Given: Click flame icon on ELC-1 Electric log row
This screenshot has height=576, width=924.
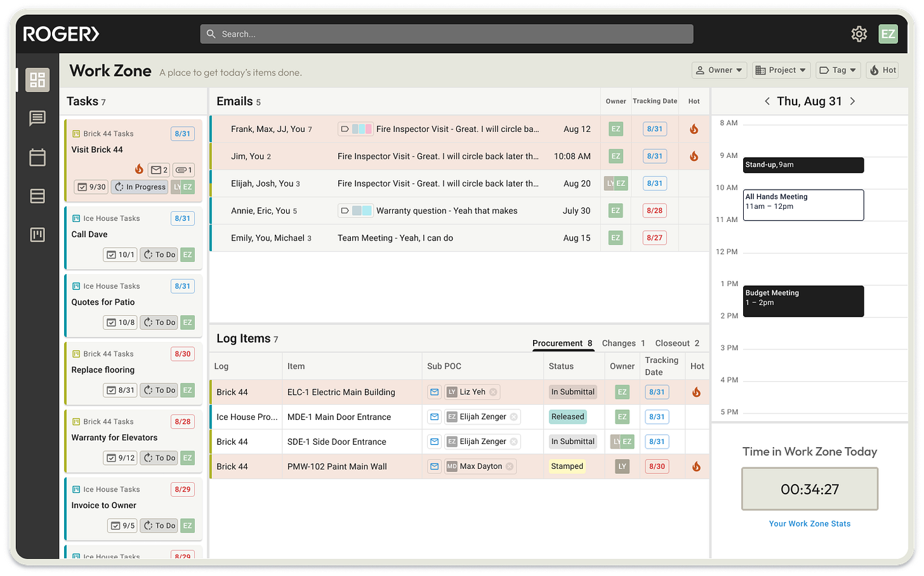Looking at the screenshot, I should (696, 392).
